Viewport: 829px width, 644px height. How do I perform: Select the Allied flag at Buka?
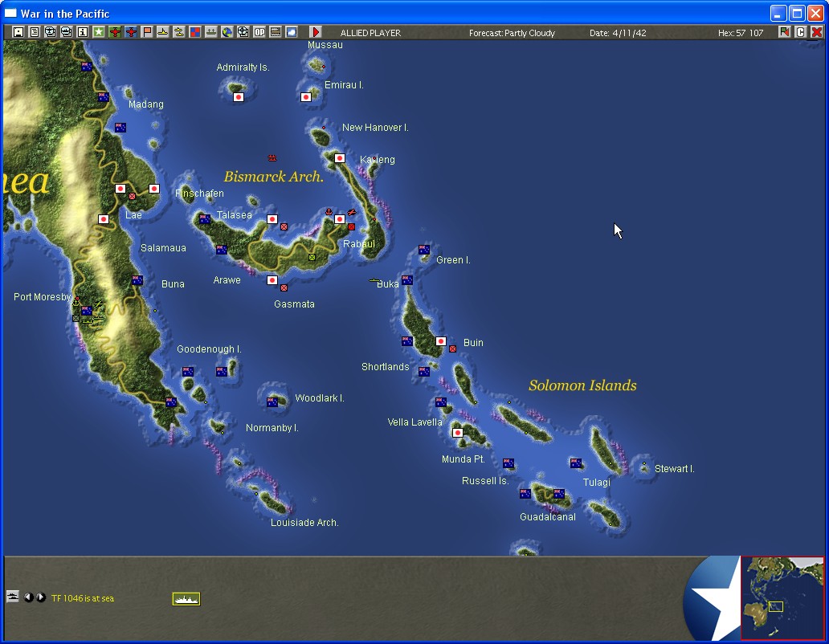click(407, 280)
